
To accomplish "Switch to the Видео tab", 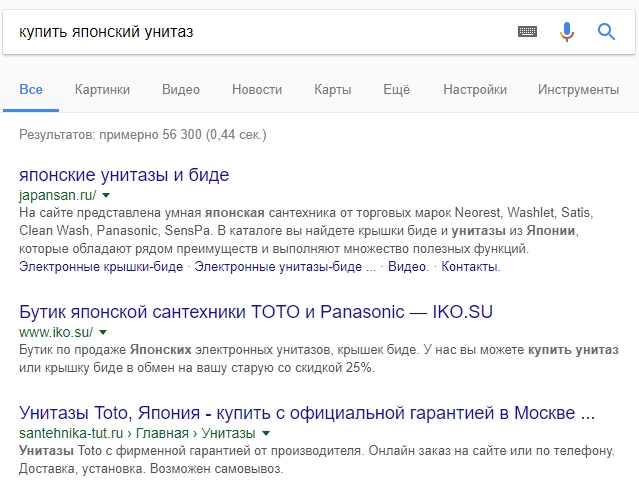I will (x=181, y=89).
